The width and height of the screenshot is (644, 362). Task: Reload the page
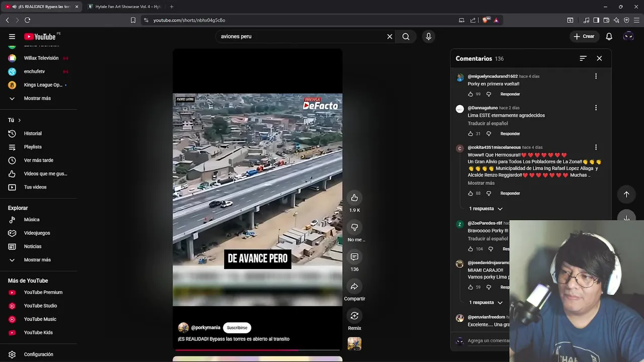(x=27, y=20)
